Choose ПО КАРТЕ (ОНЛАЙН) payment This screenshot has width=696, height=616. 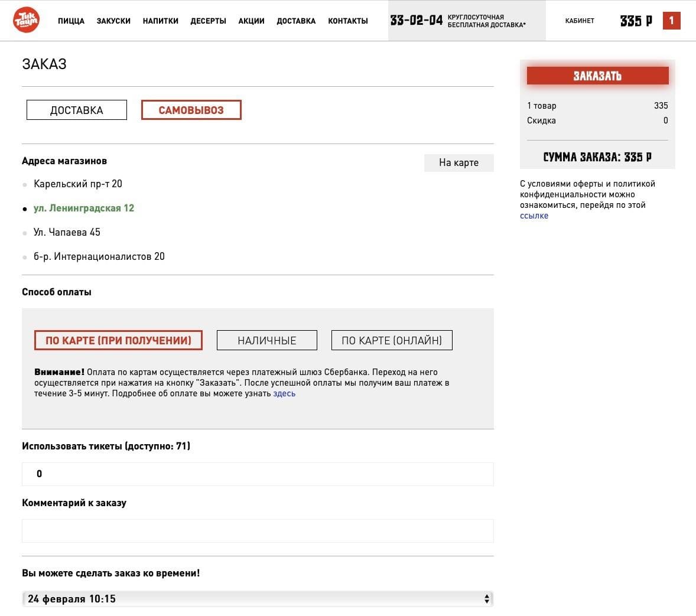tap(391, 340)
